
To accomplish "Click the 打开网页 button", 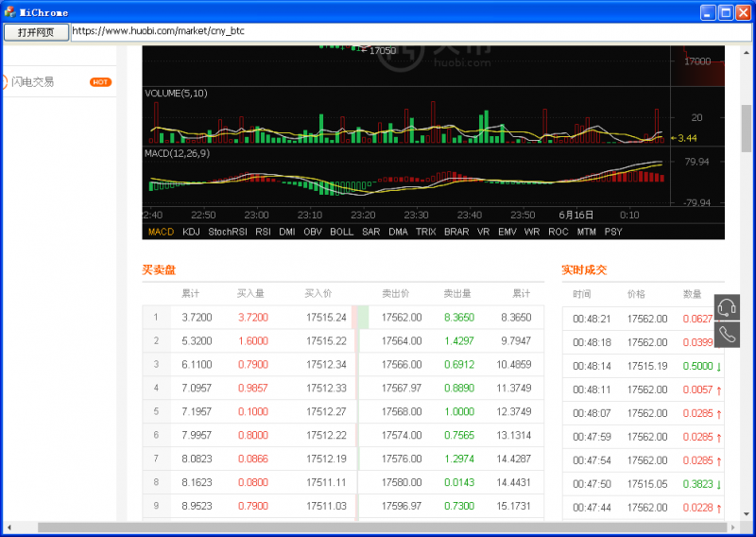I will pos(36,32).
